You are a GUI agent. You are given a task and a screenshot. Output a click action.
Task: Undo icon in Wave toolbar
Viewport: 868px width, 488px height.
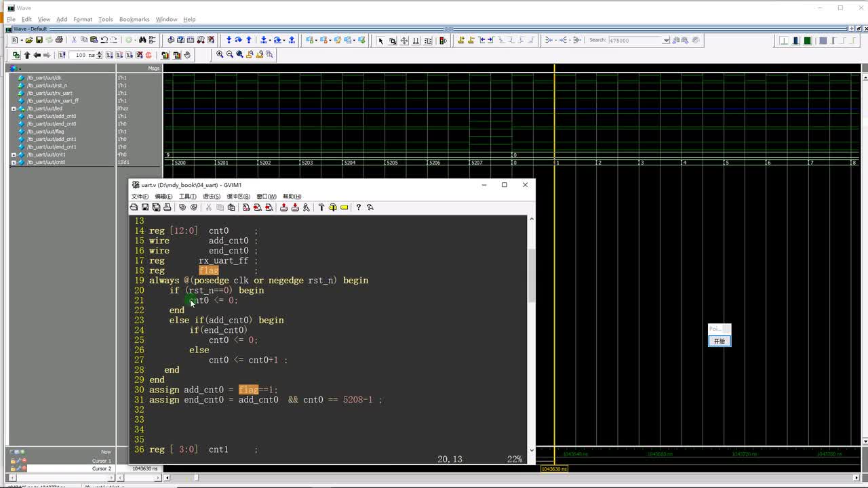104,40
